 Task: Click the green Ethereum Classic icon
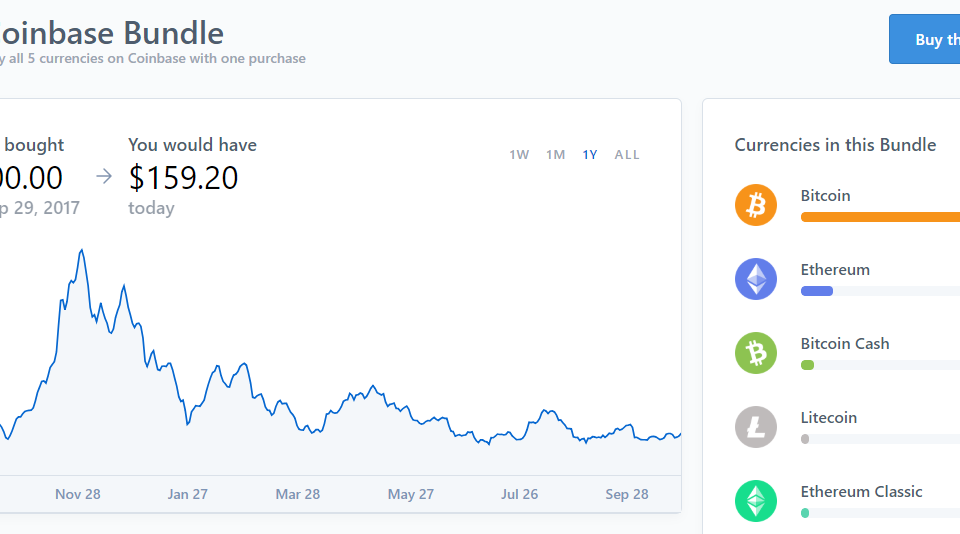[x=756, y=501]
